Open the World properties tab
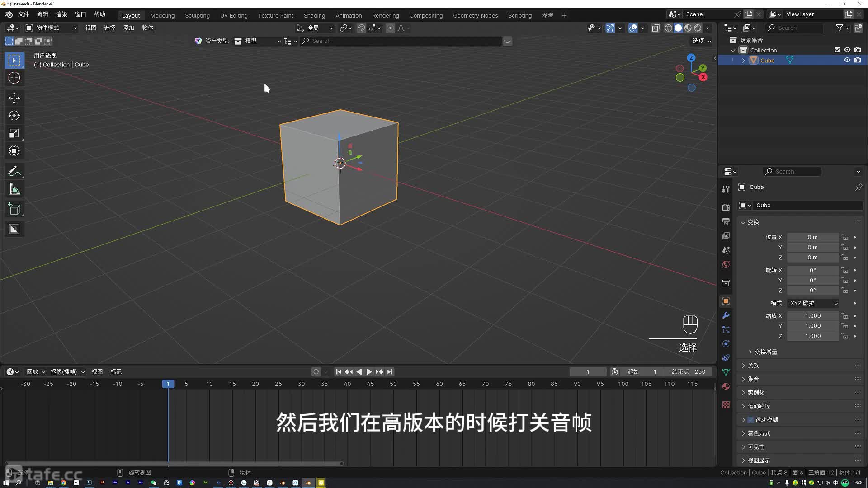 coord(726,264)
